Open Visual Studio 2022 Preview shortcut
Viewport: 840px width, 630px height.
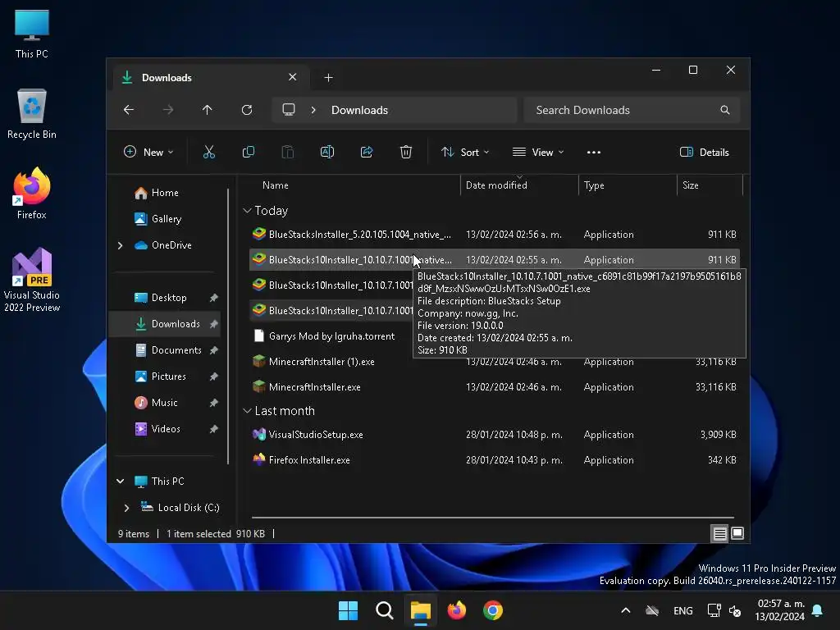[x=32, y=280]
